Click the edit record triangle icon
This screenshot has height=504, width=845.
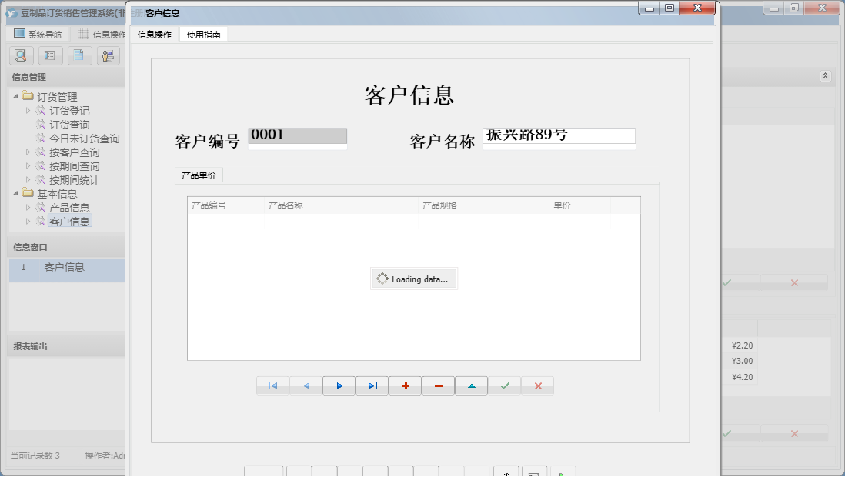[x=471, y=386]
